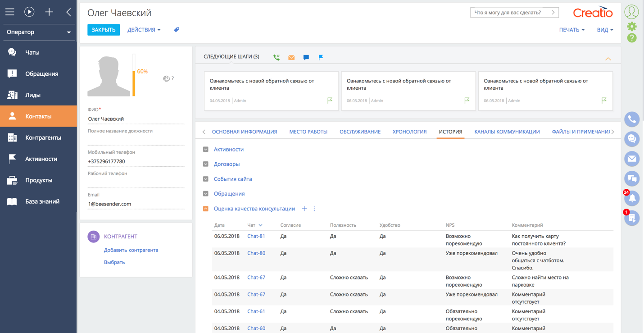Expand the Договоры section
Viewport: 644px width, 333px height.
click(x=206, y=164)
